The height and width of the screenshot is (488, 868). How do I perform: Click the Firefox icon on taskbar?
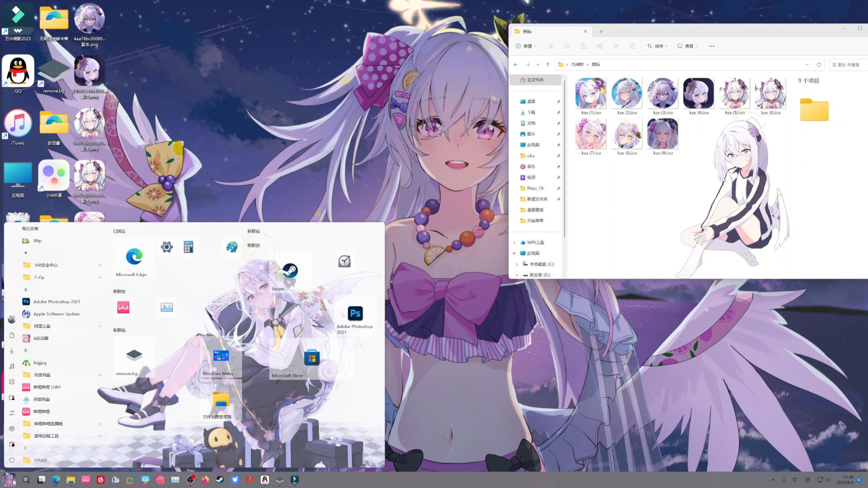click(x=205, y=480)
